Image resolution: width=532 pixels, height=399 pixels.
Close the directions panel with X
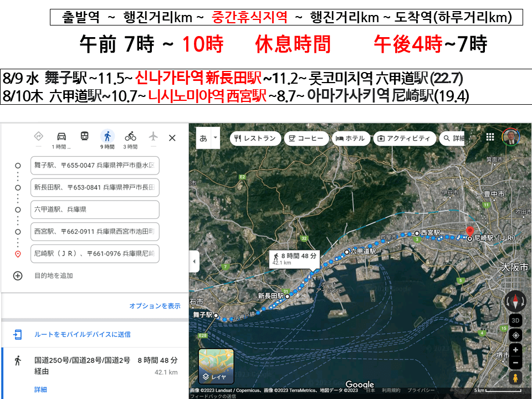pos(172,138)
